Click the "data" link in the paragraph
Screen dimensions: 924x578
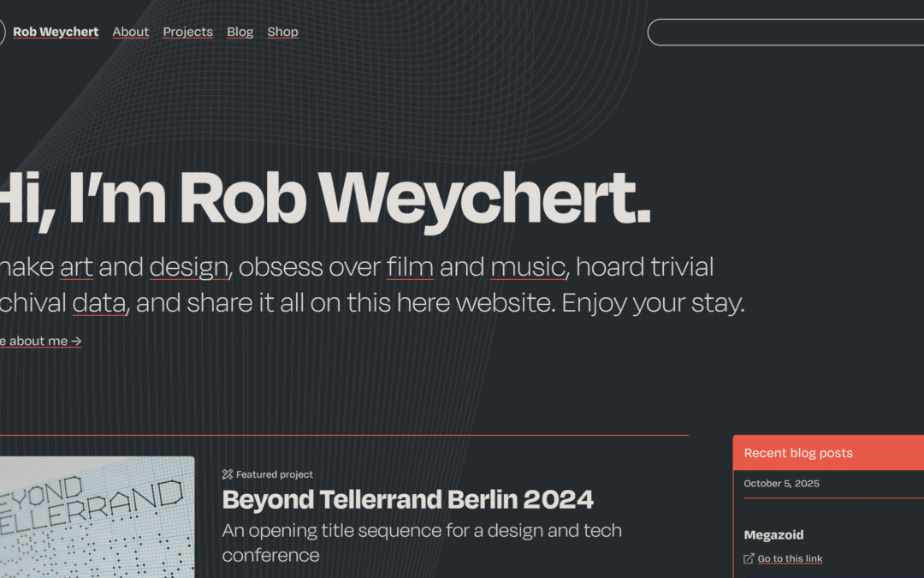click(x=98, y=302)
